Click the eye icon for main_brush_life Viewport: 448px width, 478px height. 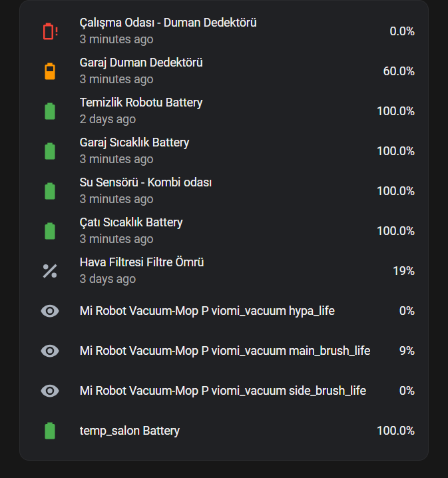point(50,351)
